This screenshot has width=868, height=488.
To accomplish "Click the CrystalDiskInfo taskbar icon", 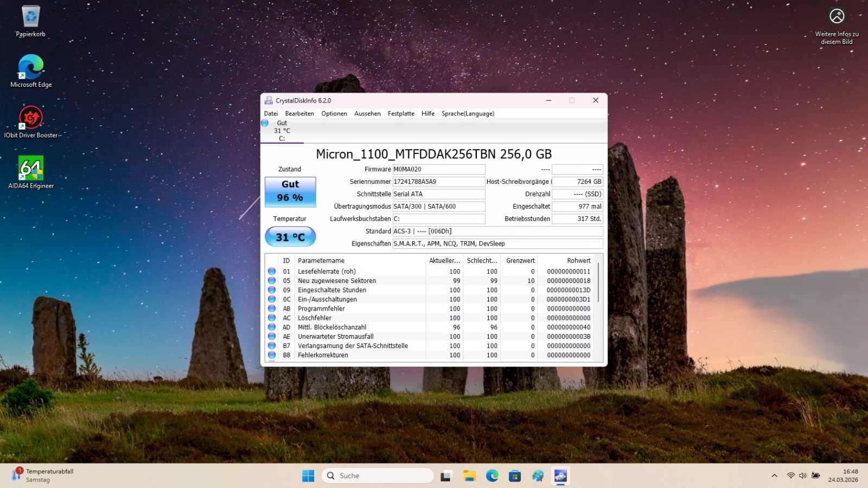I will pyautogui.click(x=560, y=476).
